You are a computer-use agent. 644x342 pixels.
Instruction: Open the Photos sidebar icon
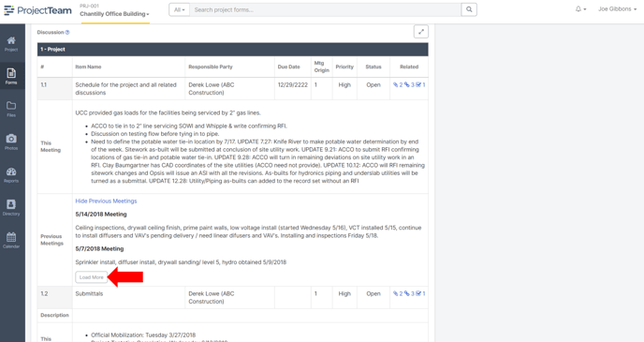11,141
